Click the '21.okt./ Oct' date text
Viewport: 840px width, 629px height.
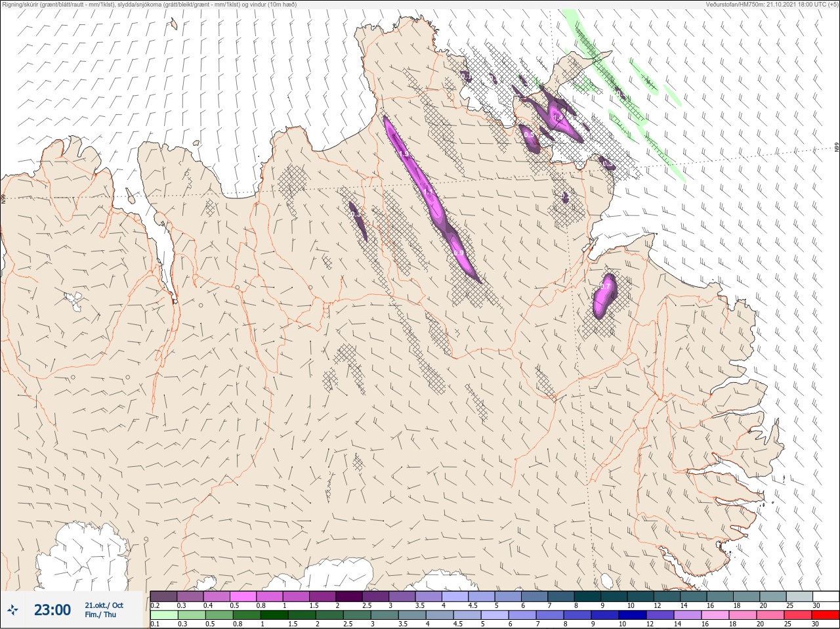[104, 605]
